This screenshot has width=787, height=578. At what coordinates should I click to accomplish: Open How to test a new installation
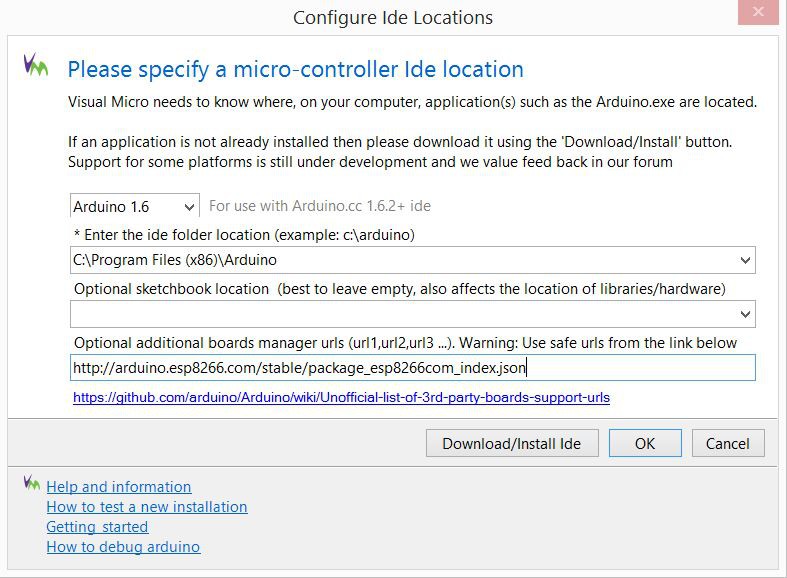click(147, 507)
